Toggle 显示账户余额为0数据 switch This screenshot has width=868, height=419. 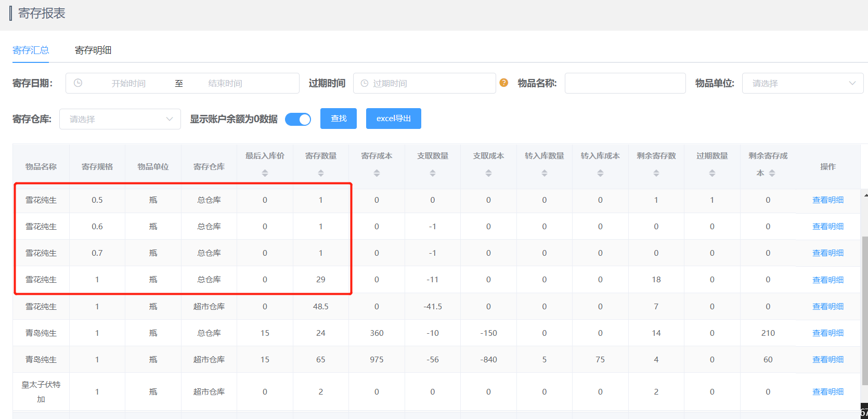coord(298,119)
